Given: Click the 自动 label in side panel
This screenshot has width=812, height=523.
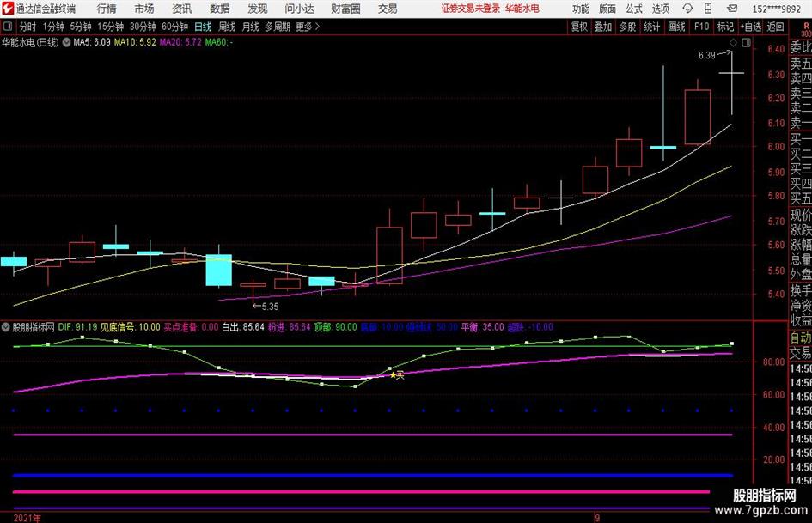Looking at the screenshot, I should (801, 338).
